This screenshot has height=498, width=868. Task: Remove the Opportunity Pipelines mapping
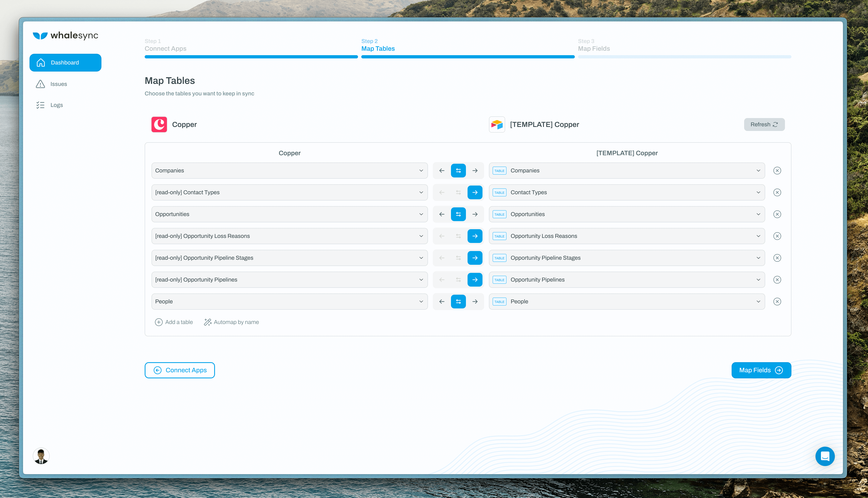tap(777, 280)
